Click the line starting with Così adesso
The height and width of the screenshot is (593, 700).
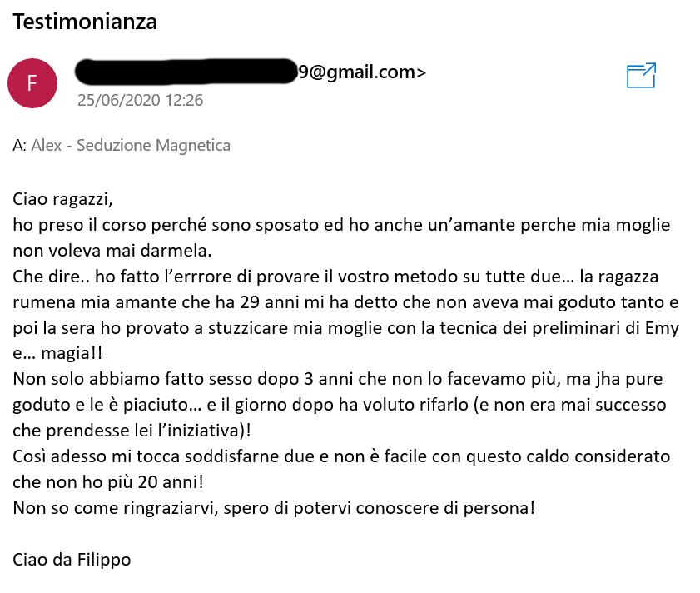tap(341, 456)
